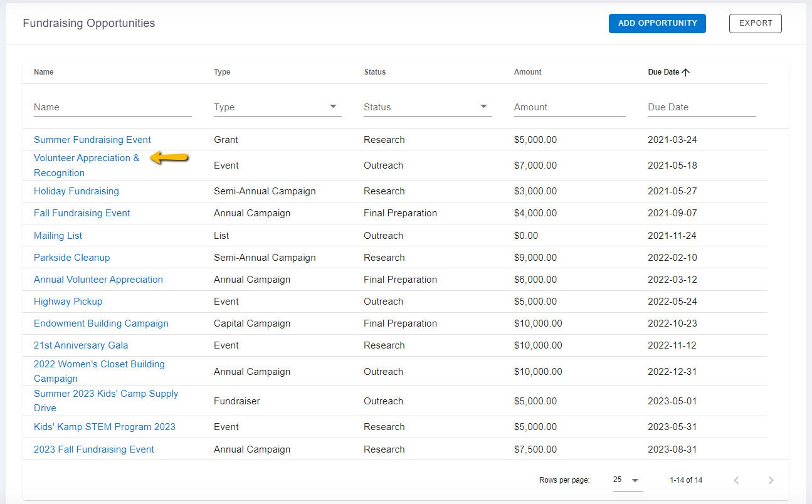This screenshot has height=504, width=812.
Task: Open the Summer Fundraising Event opportunity
Action: coord(92,140)
